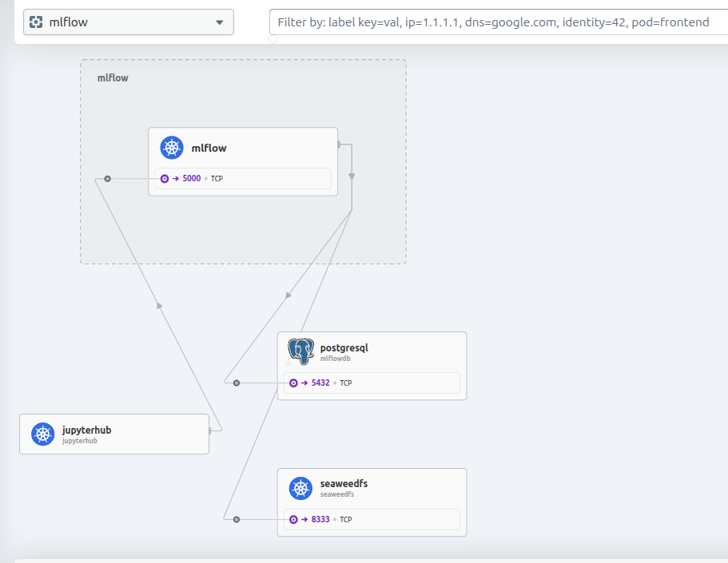This screenshot has width=728, height=563.
Task: Click the namespace icon beside mlflow selector
Action: click(36, 22)
